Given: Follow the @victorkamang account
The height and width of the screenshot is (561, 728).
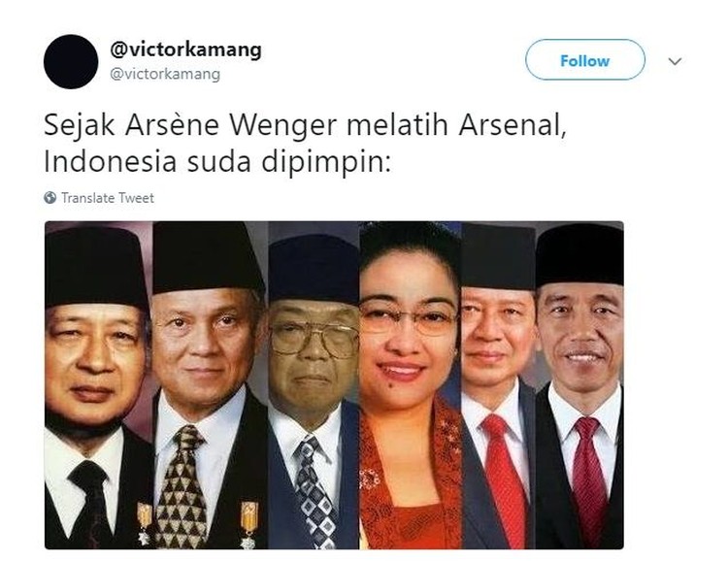Looking at the screenshot, I should [585, 60].
